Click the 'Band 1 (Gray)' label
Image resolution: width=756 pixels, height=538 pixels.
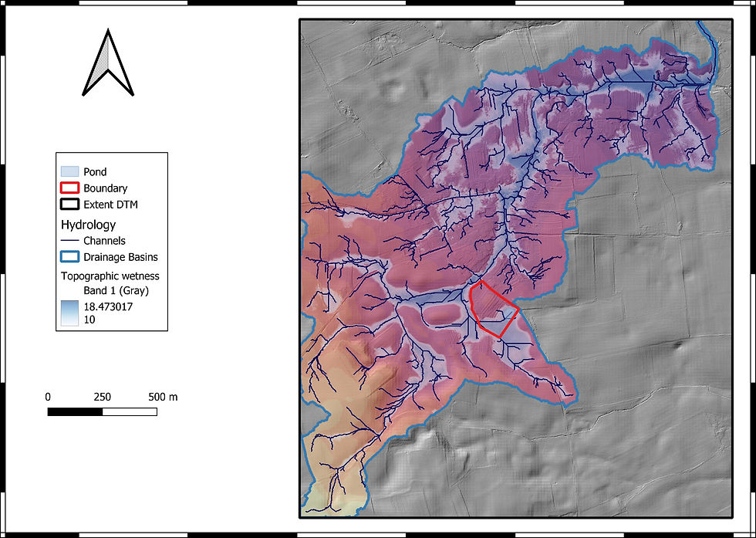pos(116,290)
